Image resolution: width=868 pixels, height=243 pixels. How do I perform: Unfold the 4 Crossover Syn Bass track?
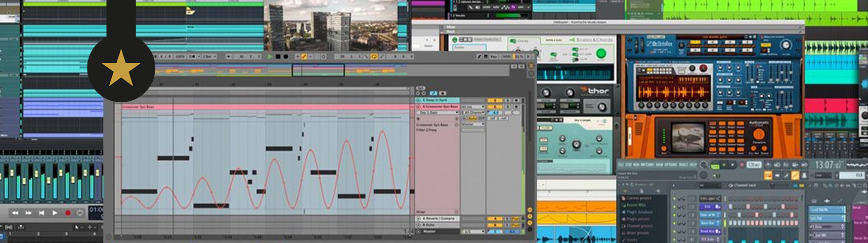418,107
